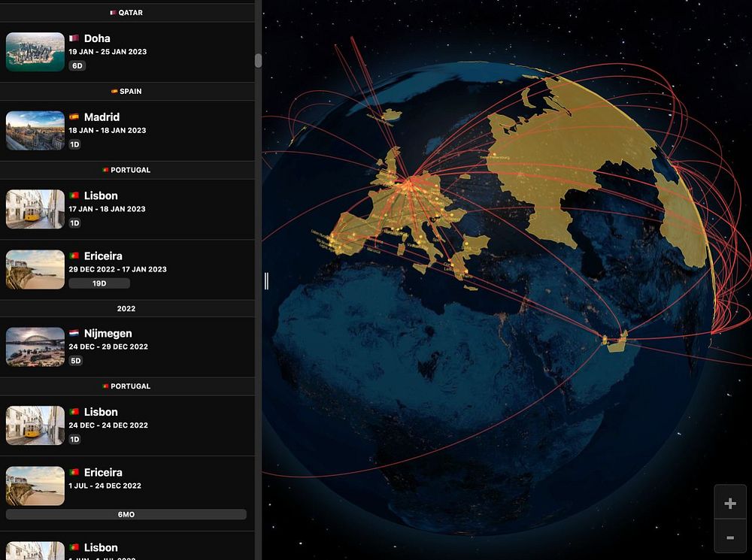
Task: Click the panel divider handle
Action: (266, 280)
